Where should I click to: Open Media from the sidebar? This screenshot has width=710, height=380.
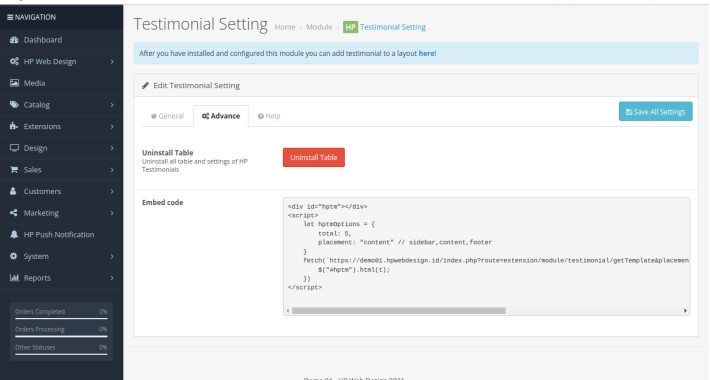(61, 83)
